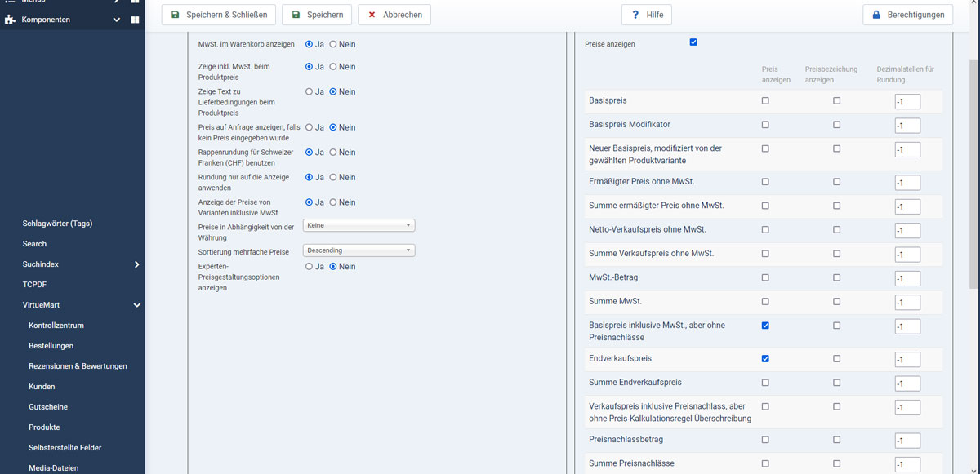Open Bestellungen in VirtueMart menu

[51, 346]
